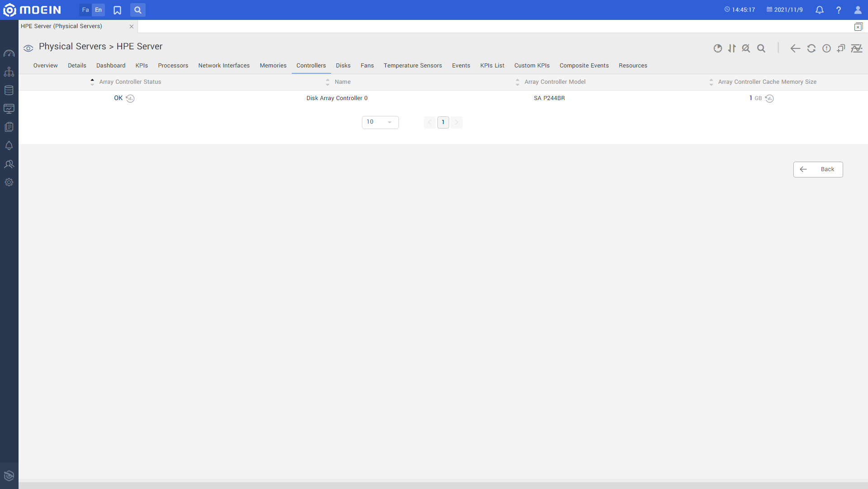Click SA P244BR model cell

[x=550, y=98]
